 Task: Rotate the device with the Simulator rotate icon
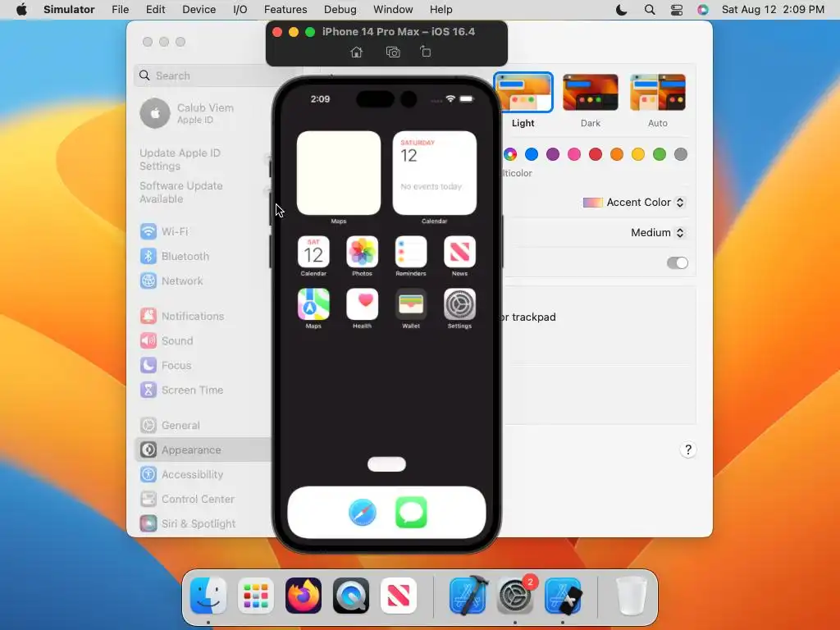426,52
